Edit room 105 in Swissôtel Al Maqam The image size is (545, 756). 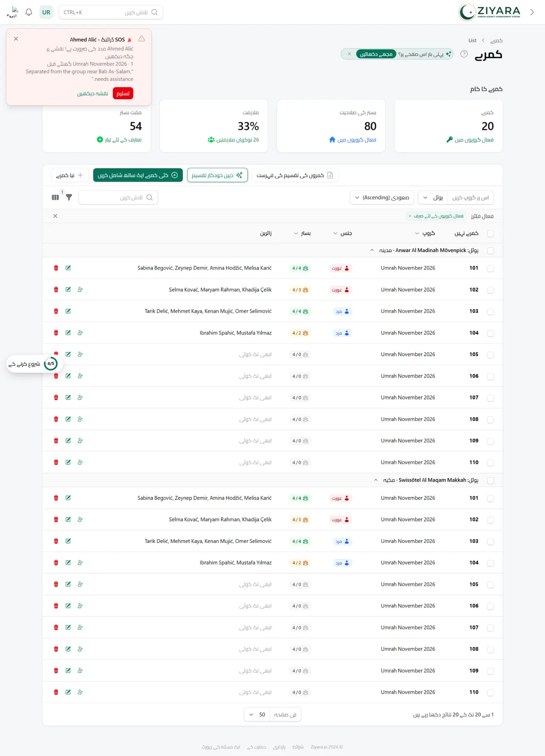pyautogui.click(x=68, y=584)
